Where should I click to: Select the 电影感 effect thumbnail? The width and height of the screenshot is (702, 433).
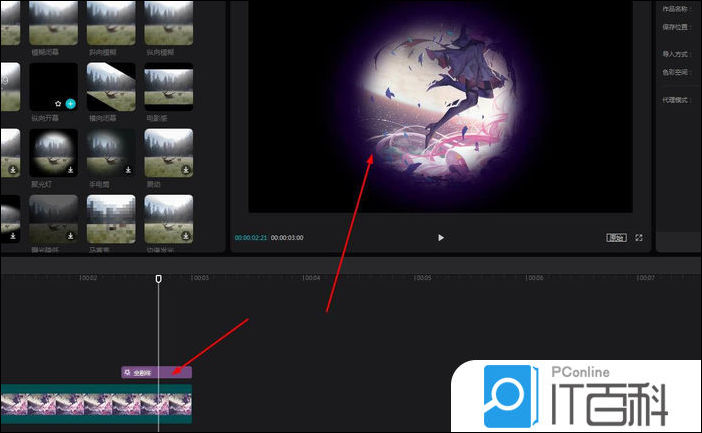pos(169,87)
